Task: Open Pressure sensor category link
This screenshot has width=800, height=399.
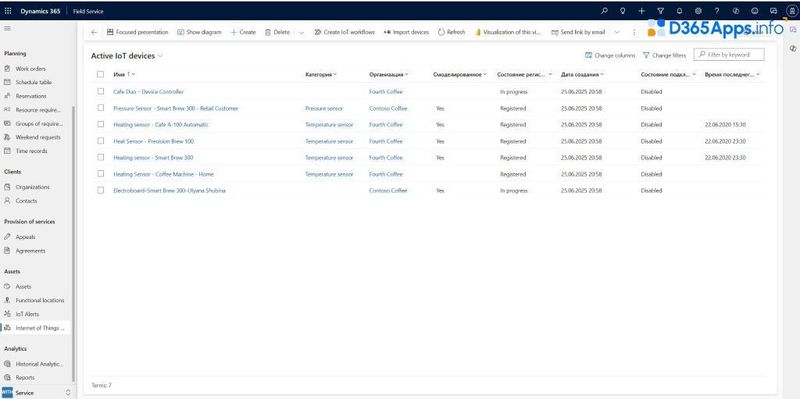Action: click(x=324, y=109)
